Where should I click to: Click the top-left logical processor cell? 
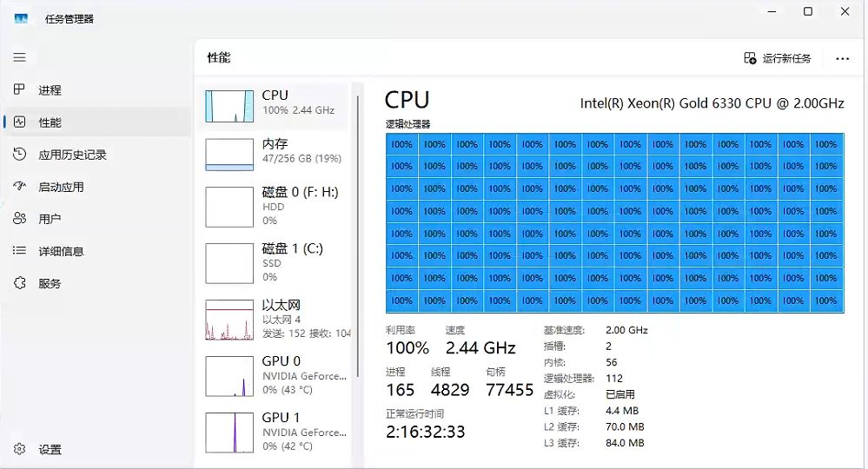point(402,144)
